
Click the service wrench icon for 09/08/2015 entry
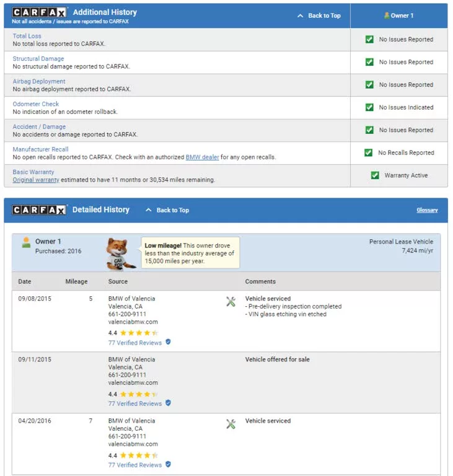[x=231, y=301]
